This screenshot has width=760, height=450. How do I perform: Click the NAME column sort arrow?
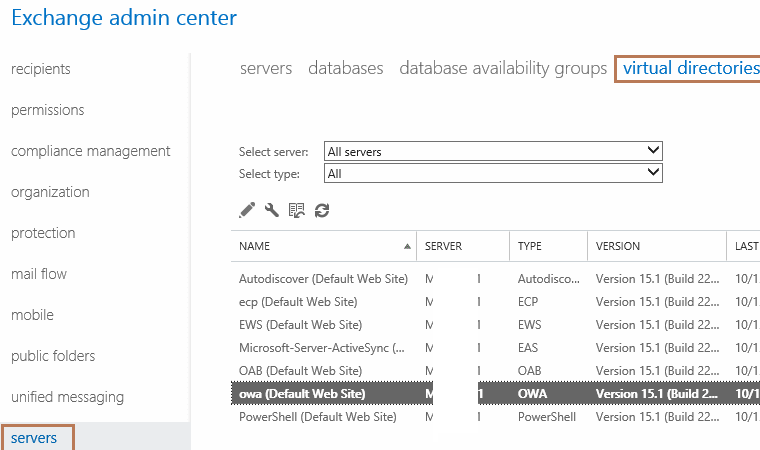tap(407, 246)
